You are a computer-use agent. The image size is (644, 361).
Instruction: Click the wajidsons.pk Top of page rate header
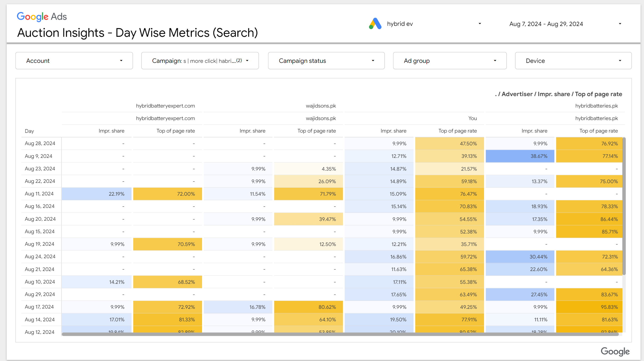[x=316, y=131]
